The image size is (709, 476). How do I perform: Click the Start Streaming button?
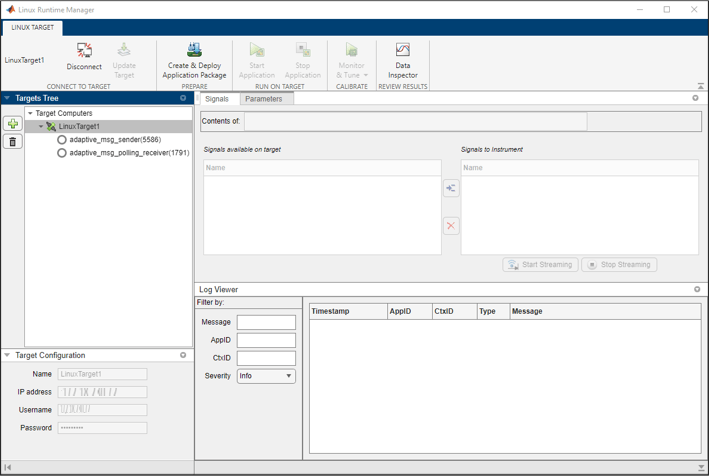click(540, 265)
